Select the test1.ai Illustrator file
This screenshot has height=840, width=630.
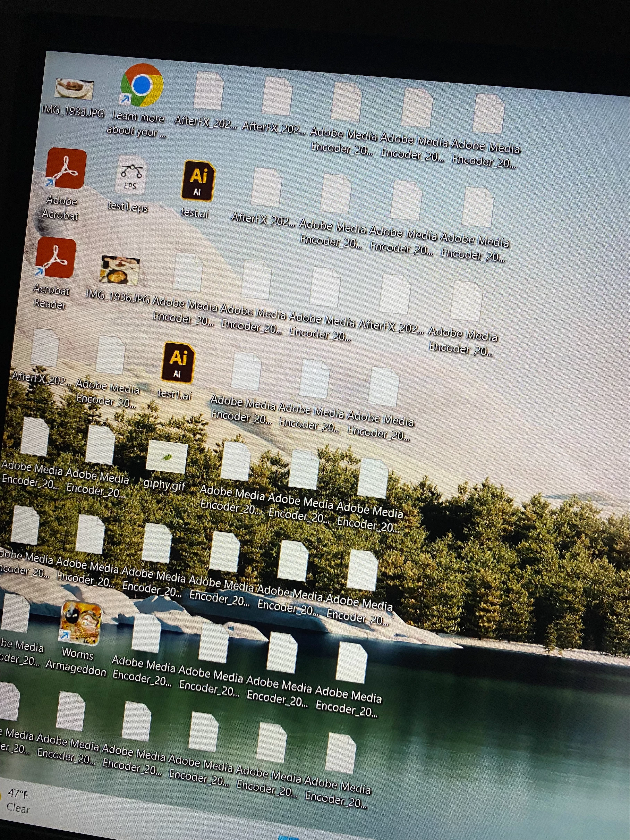178,363
